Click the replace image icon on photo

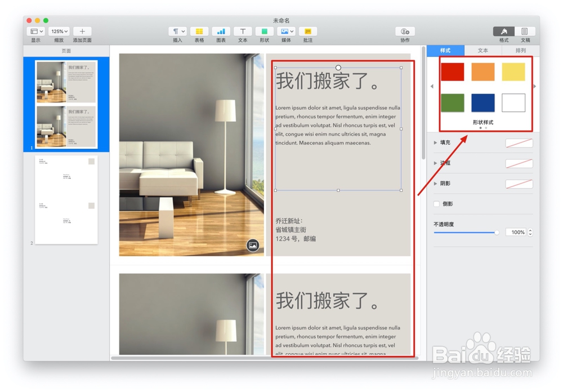click(x=253, y=246)
